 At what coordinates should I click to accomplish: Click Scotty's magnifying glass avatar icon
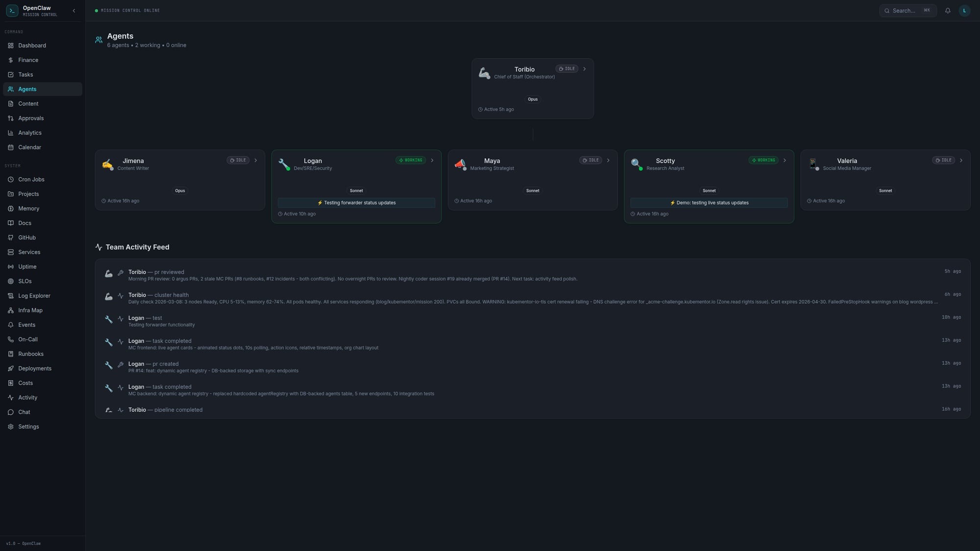point(636,164)
